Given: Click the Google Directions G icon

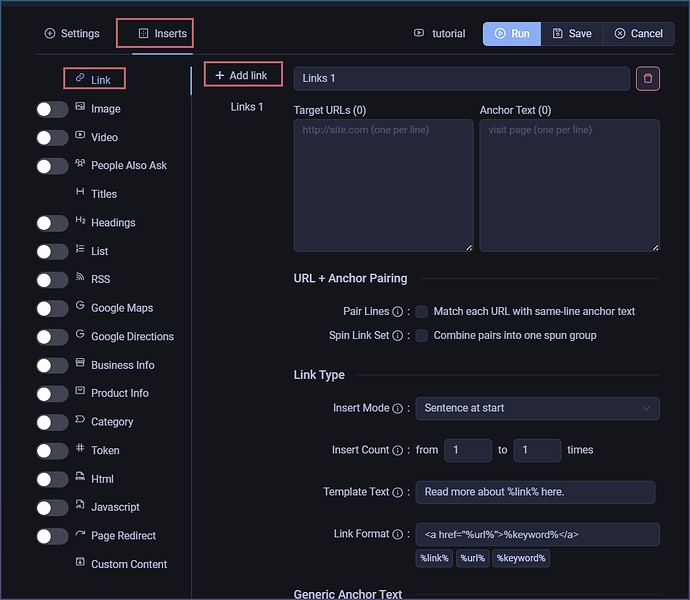Looking at the screenshot, I should click(x=80, y=334).
